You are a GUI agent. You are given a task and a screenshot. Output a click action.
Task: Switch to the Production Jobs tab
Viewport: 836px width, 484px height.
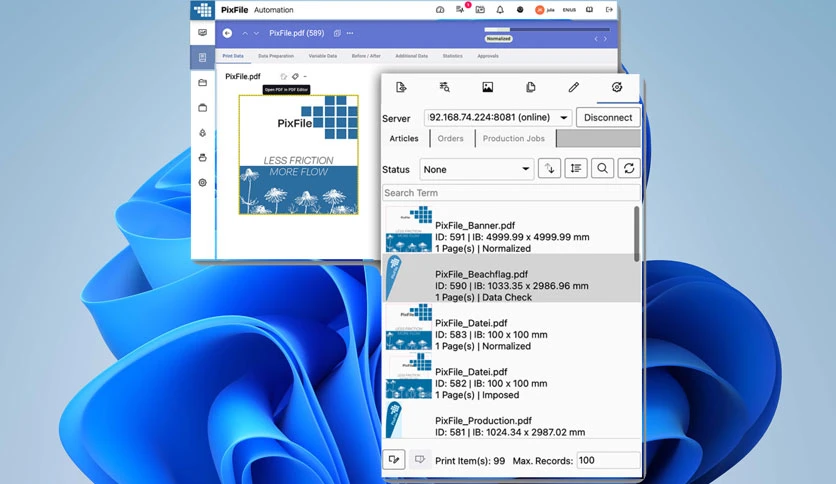pyautogui.click(x=514, y=139)
